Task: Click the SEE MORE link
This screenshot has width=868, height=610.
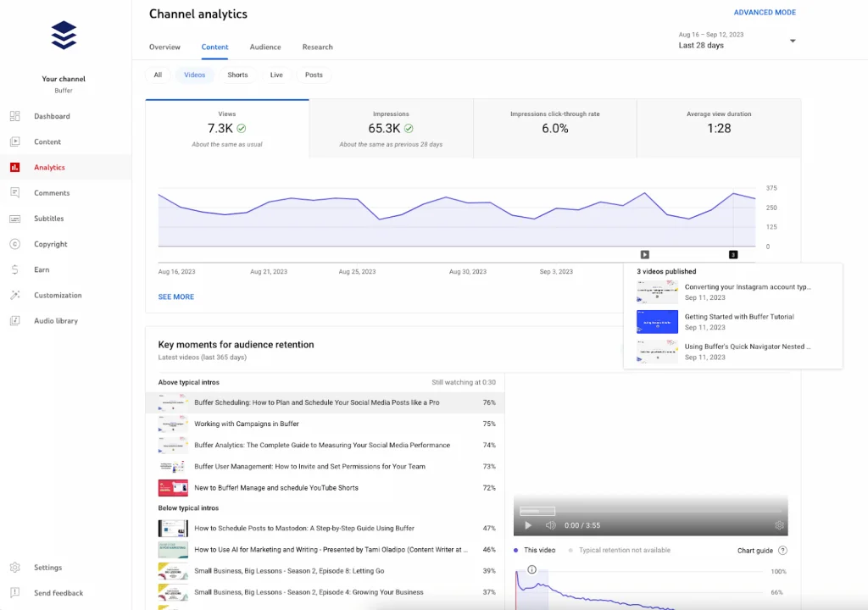Action: tap(176, 297)
